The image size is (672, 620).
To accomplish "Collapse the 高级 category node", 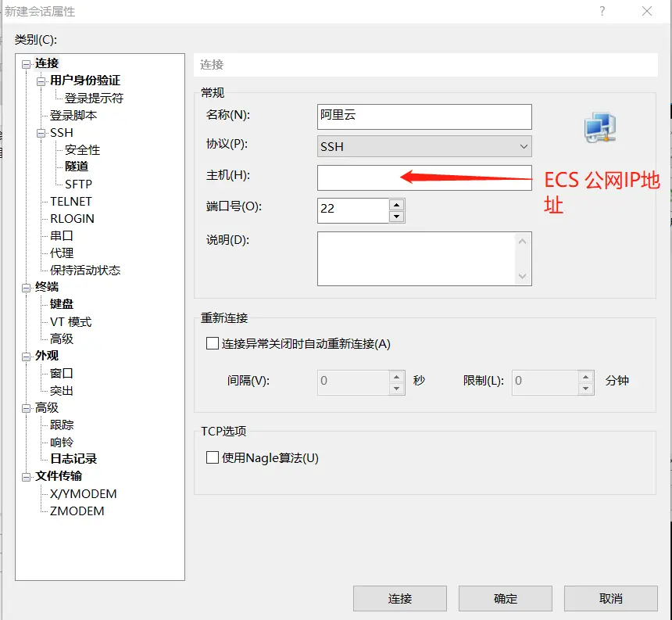I will pyautogui.click(x=26, y=408).
